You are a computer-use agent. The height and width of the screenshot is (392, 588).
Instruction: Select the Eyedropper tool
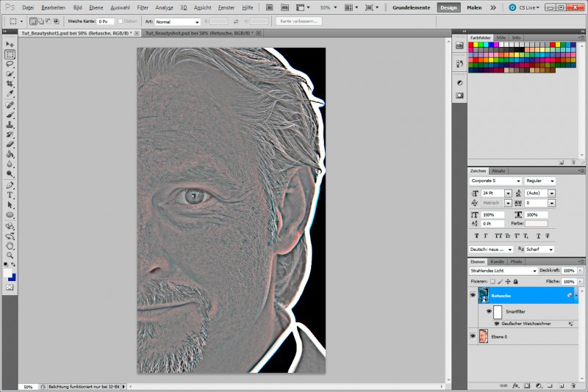pyautogui.click(x=10, y=93)
